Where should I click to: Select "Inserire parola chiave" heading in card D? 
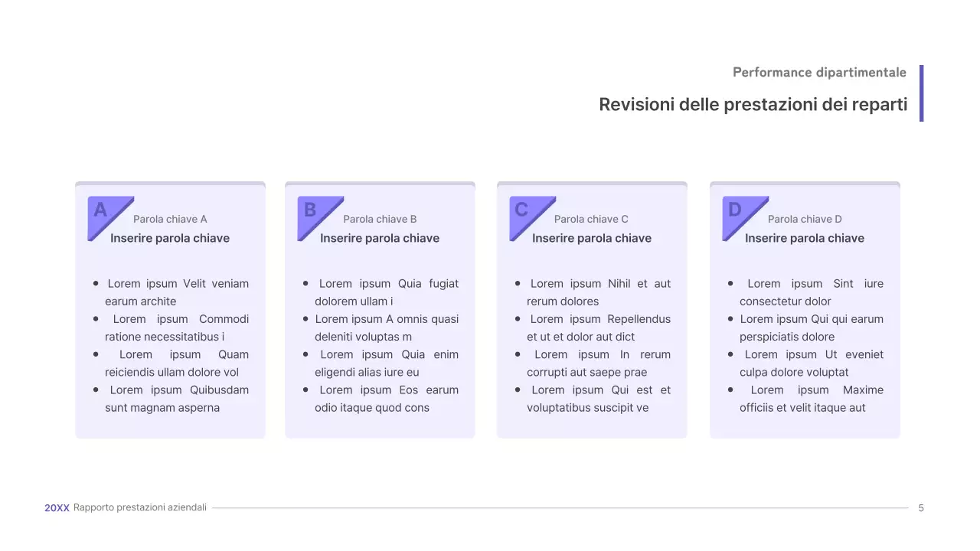tap(805, 238)
